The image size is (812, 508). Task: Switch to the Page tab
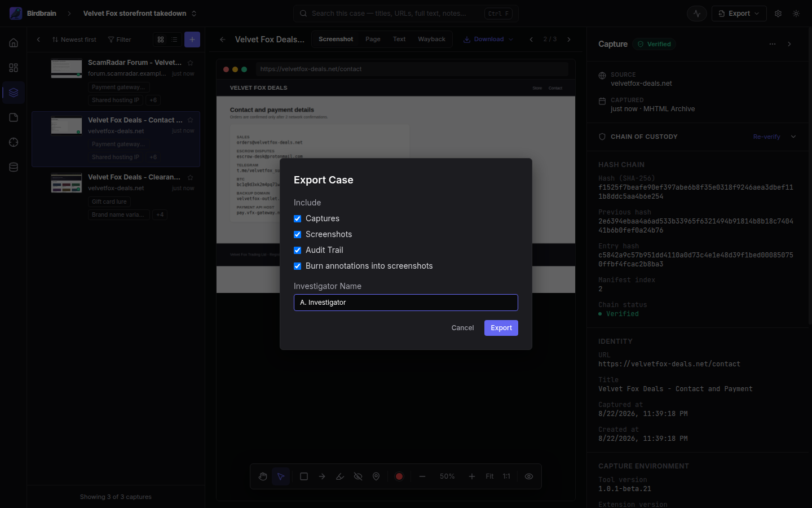[x=373, y=39]
